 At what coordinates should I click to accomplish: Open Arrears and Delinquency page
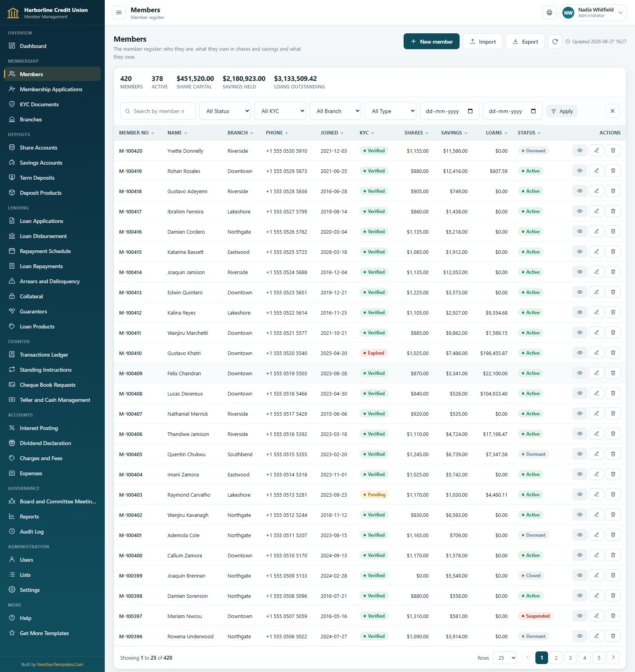pyautogui.click(x=52, y=281)
